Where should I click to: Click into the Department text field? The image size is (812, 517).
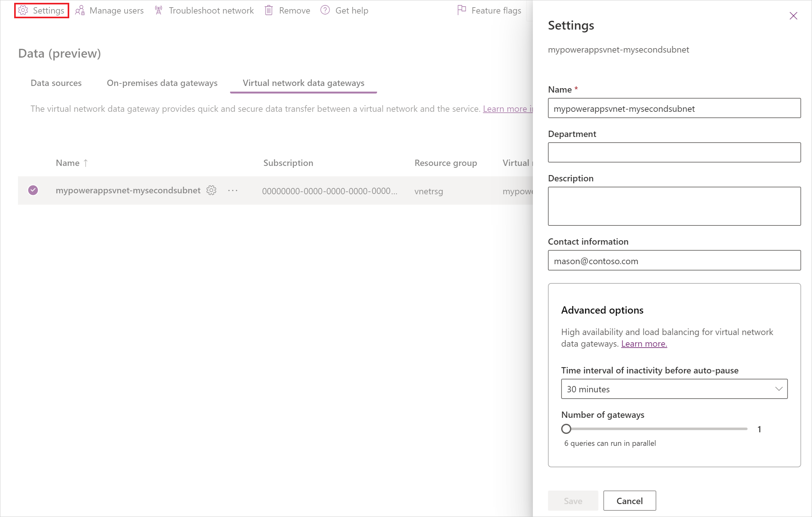674,152
